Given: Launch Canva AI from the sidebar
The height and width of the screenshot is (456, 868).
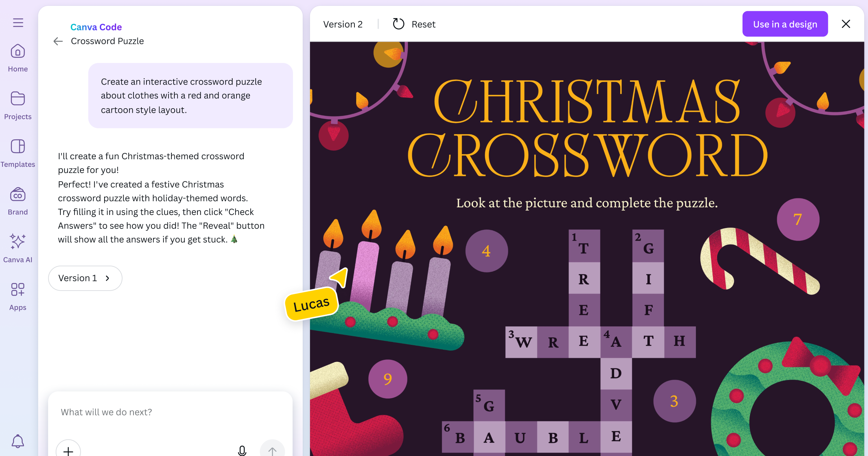Looking at the screenshot, I should click(17, 248).
